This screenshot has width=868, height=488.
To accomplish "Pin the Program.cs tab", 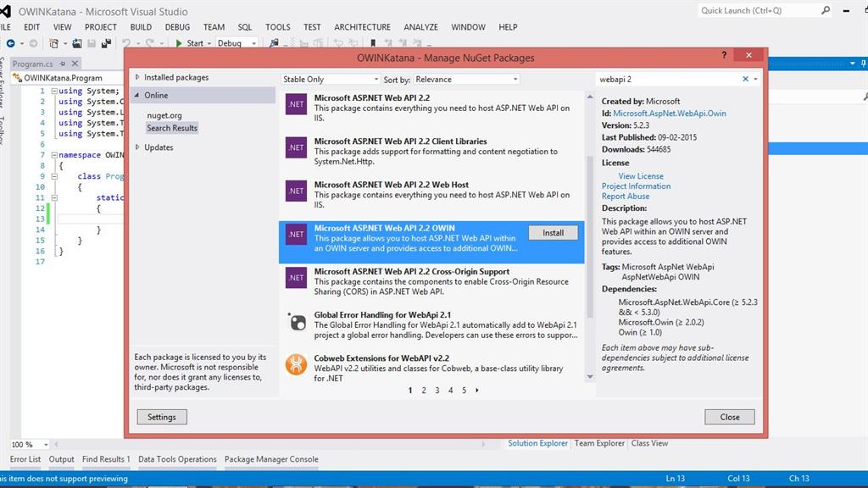I will click(63, 64).
